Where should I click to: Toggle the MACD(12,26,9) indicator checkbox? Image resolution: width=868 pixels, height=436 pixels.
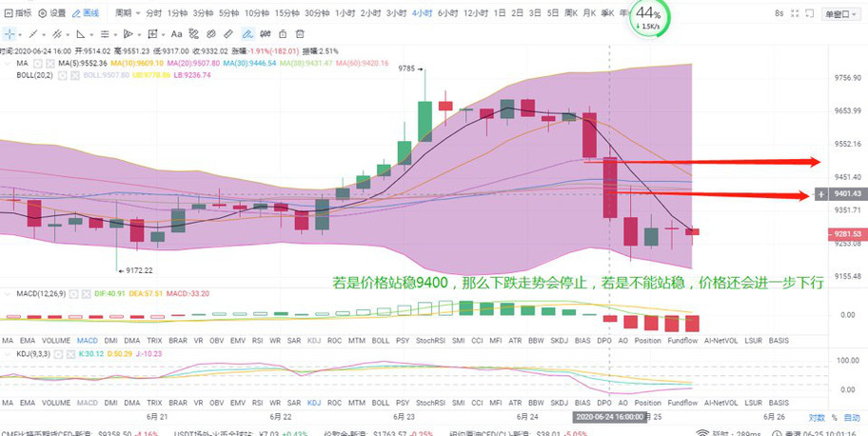(71, 294)
